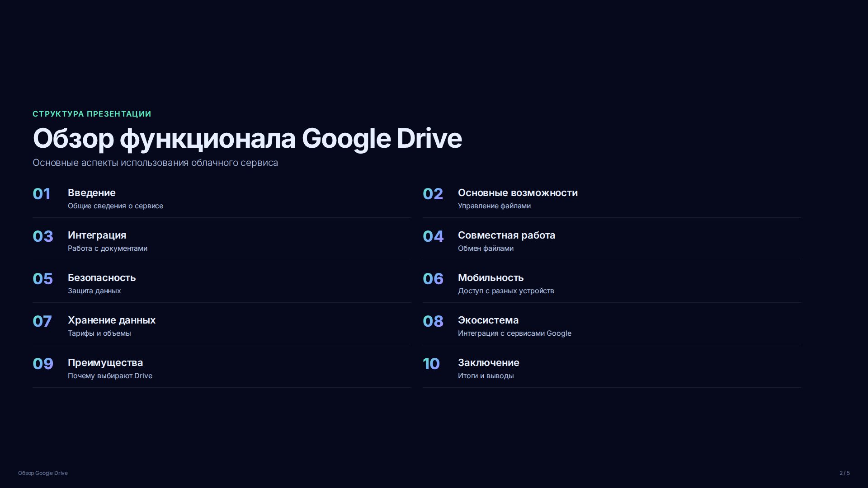Click 'Итоги и выводы' description
Viewport: 868px width, 488px height.
[486, 376]
